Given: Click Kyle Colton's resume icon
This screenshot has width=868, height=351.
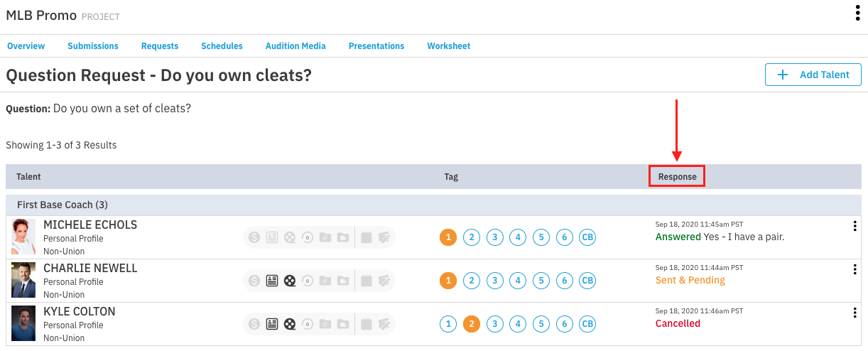Looking at the screenshot, I should pyautogui.click(x=271, y=324).
